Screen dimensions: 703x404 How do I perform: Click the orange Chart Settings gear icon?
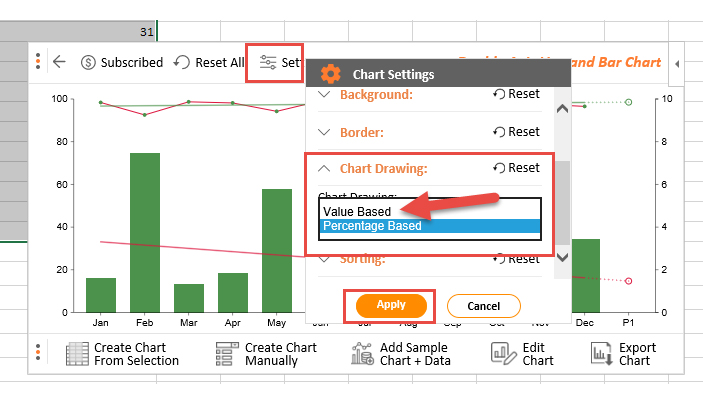pos(330,74)
